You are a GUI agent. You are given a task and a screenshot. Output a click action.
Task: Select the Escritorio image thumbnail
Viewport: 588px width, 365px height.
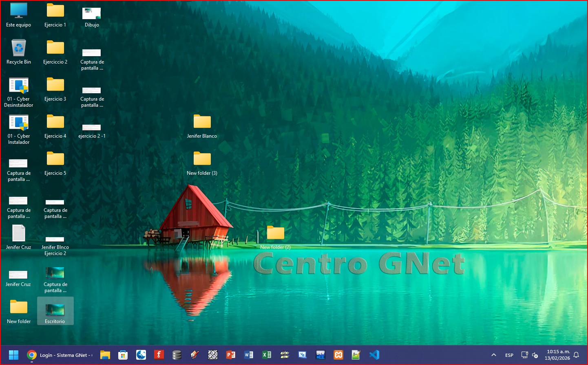pos(55,311)
